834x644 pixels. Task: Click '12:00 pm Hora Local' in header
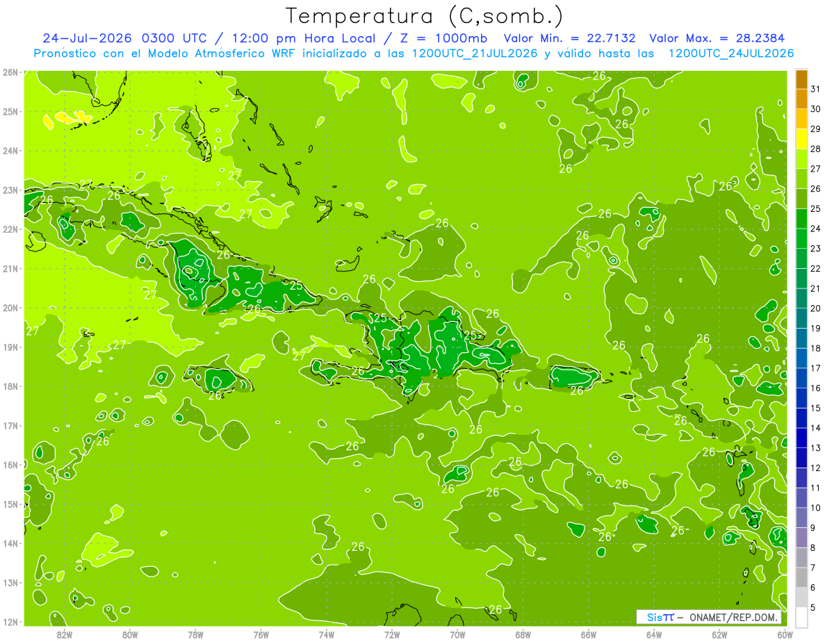tap(303, 38)
